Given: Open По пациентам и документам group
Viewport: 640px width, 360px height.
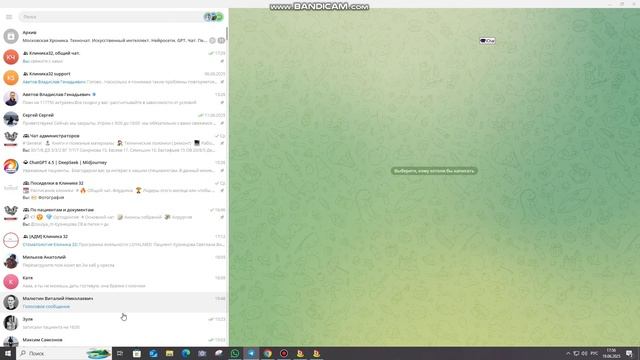Looking at the screenshot, I should click(114, 217).
